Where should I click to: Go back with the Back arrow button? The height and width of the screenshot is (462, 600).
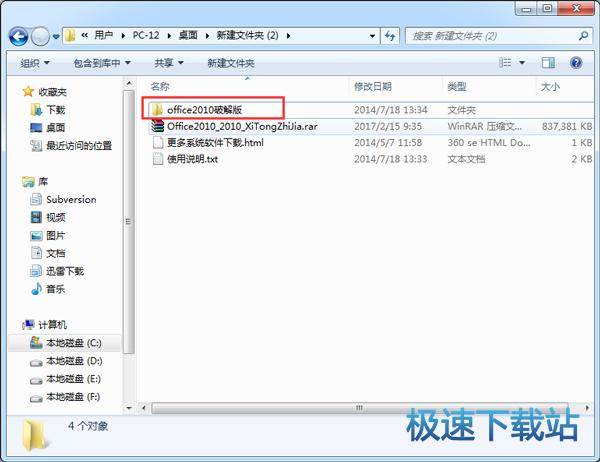(18, 37)
